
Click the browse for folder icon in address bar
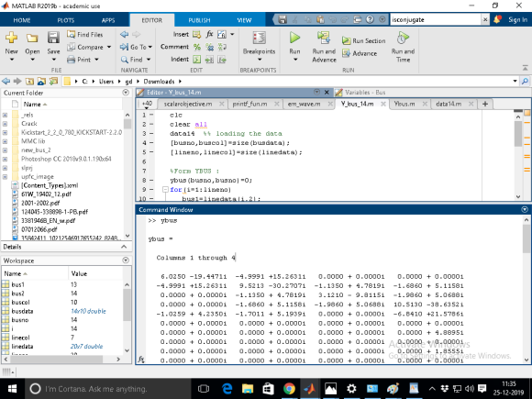pyautogui.click(x=53, y=82)
